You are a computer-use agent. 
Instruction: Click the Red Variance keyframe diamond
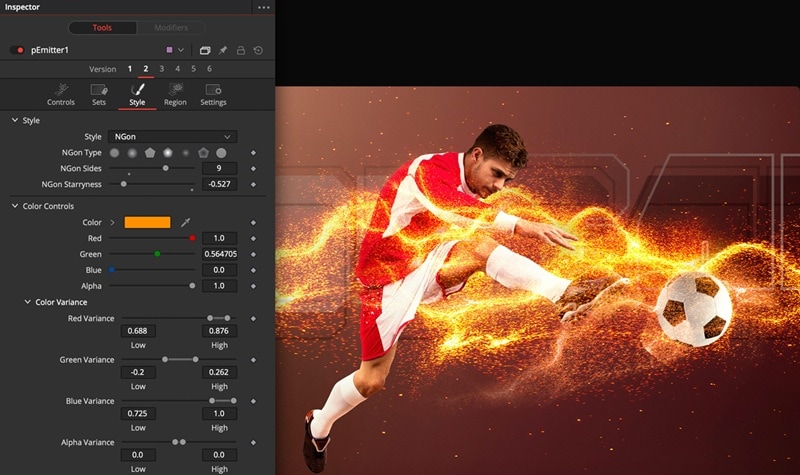click(x=253, y=318)
